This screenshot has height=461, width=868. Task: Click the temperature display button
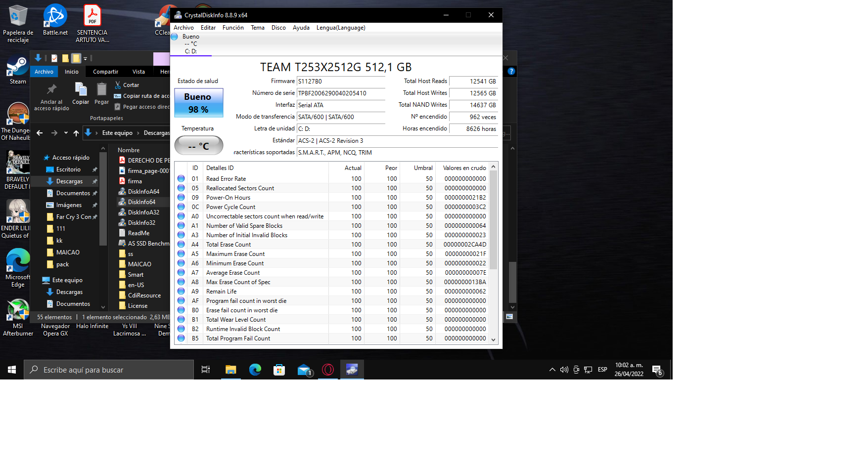tap(199, 146)
